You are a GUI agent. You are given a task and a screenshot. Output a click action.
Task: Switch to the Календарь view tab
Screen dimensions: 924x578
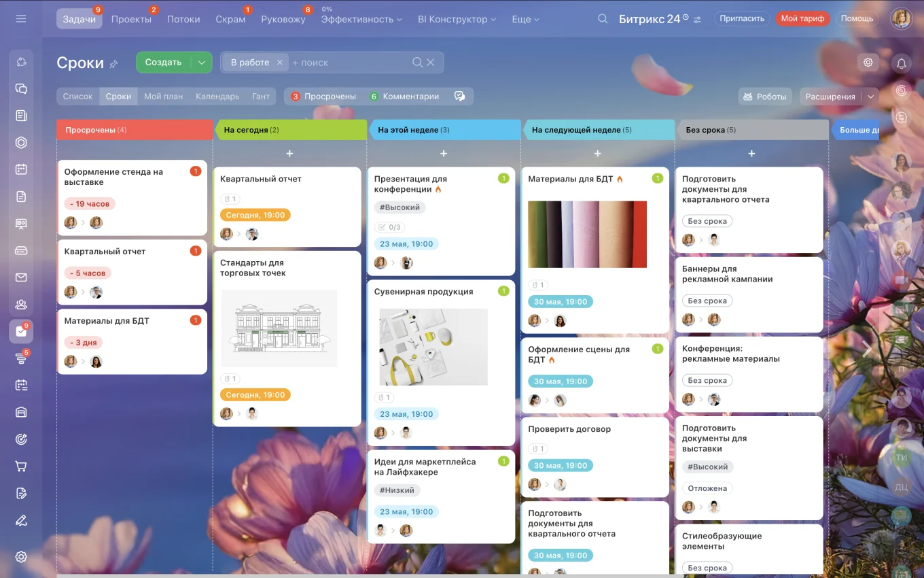[x=217, y=97]
